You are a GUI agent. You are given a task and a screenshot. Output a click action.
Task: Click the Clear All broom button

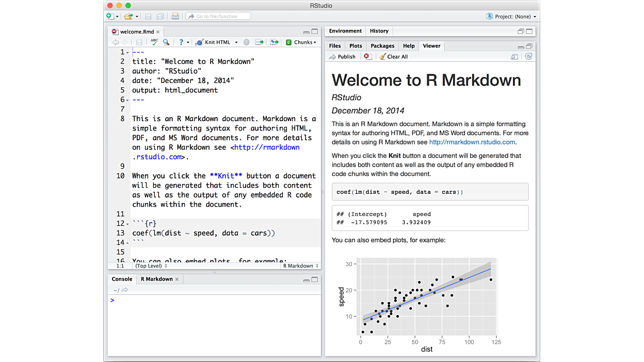point(394,57)
